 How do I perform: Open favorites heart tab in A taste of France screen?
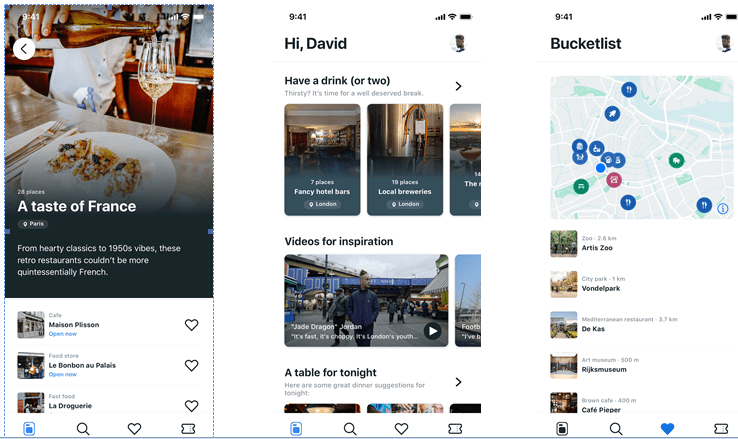tap(135, 429)
